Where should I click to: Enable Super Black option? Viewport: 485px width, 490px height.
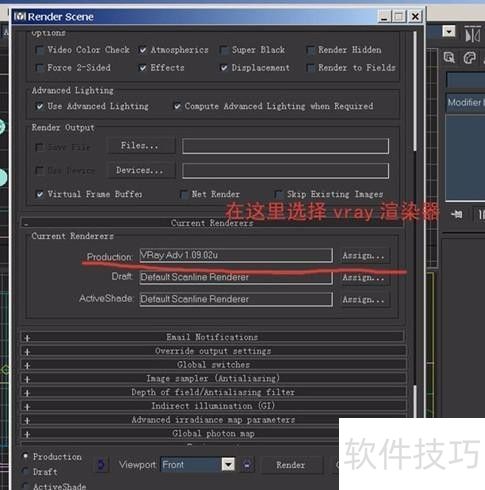point(224,50)
